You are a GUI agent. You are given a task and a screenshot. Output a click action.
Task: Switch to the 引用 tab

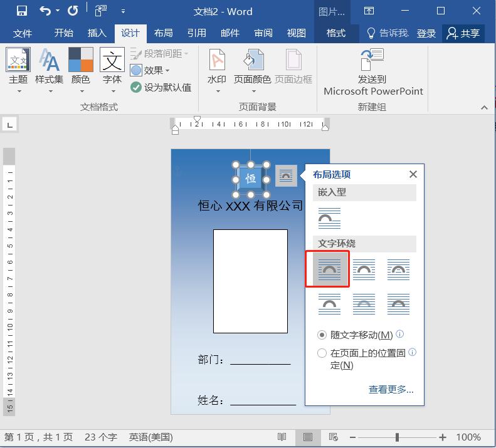196,33
